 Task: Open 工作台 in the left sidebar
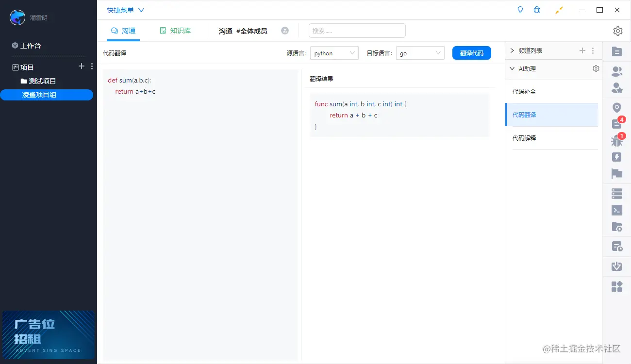[x=26, y=45]
